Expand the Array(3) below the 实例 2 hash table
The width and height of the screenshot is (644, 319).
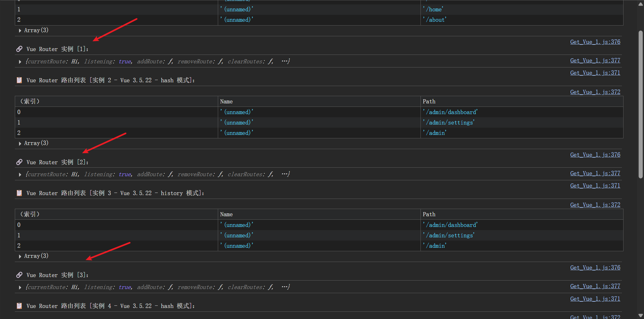[20, 143]
